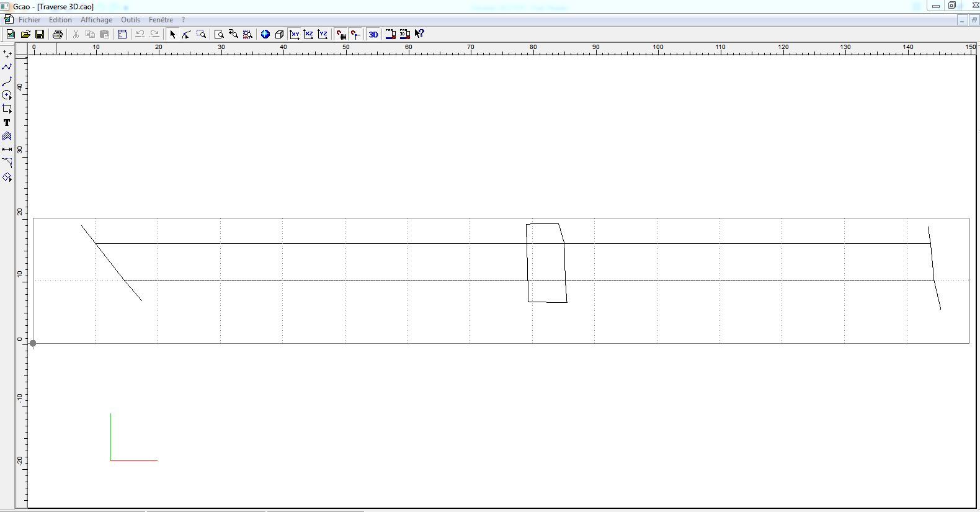The height and width of the screenshot is (512, 980).
Task: Open the Outils menu
Action: [x=130, y=20]
